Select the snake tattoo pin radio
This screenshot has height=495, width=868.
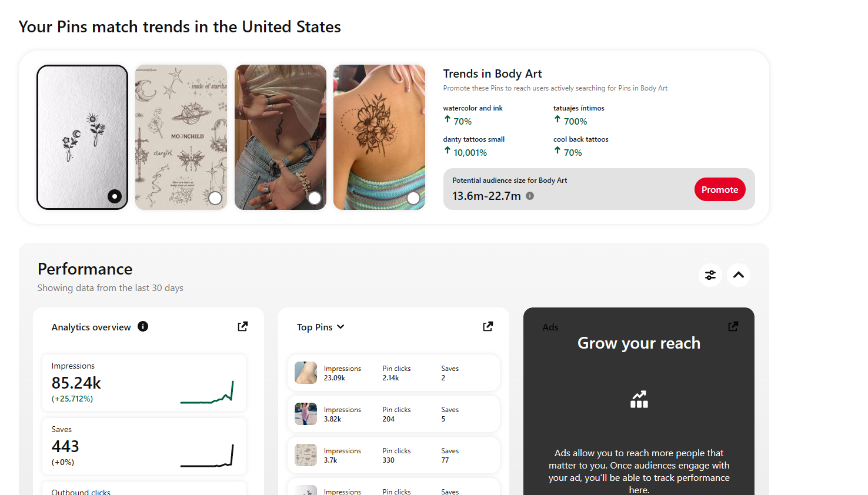(315, 198)
